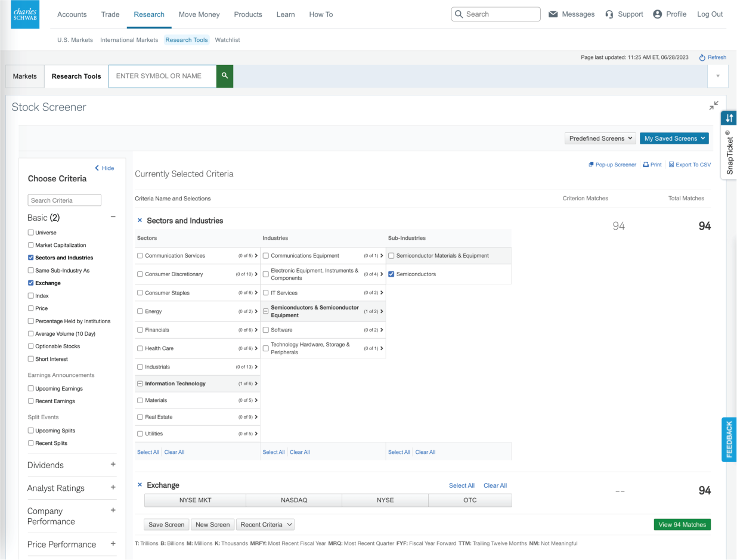The height and width of the screenshot is (560, 737).
Task: Select the OTC exchange button
Action: click(470, 500)
